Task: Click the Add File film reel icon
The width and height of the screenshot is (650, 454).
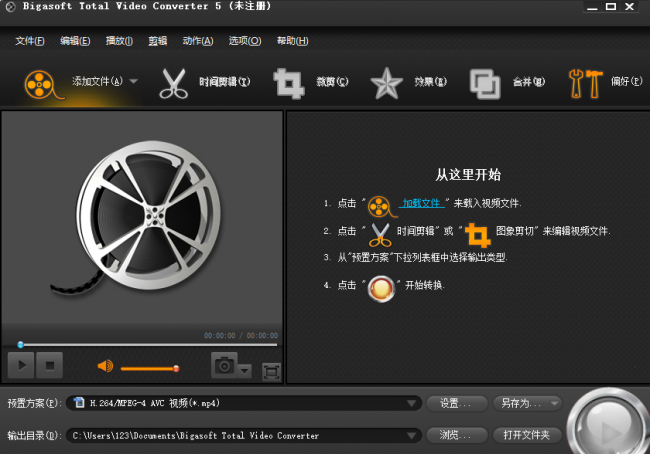Action: point(43,85)
